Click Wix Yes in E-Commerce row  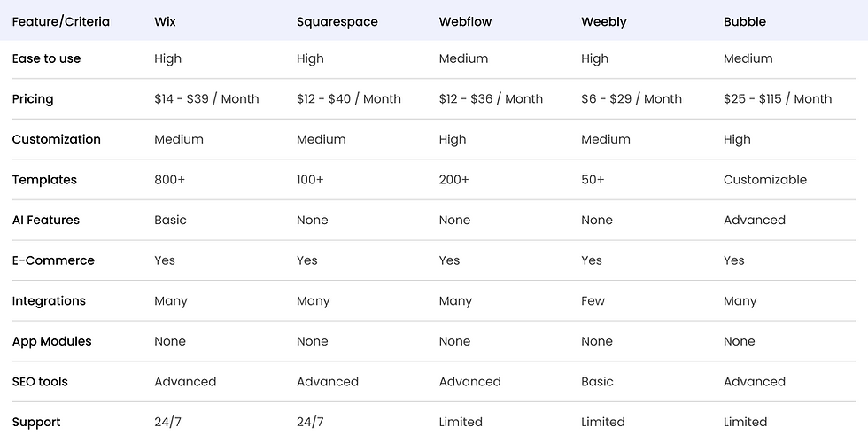point(165,260)
